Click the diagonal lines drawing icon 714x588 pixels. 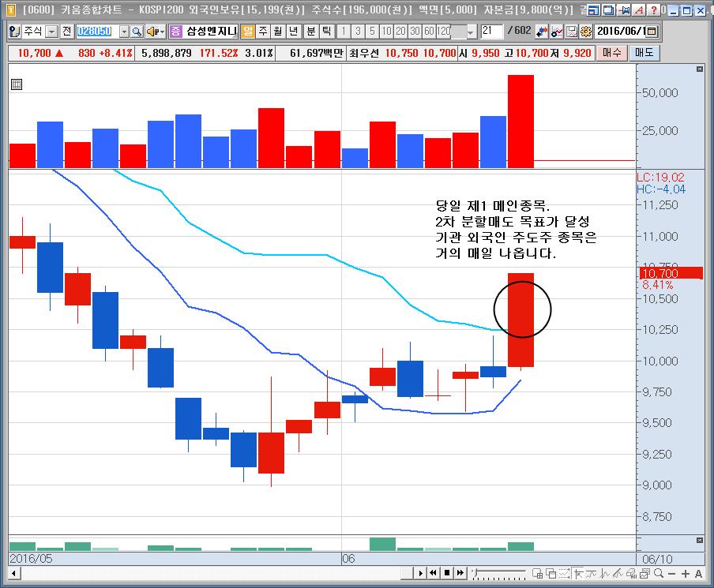click(618, 574)
